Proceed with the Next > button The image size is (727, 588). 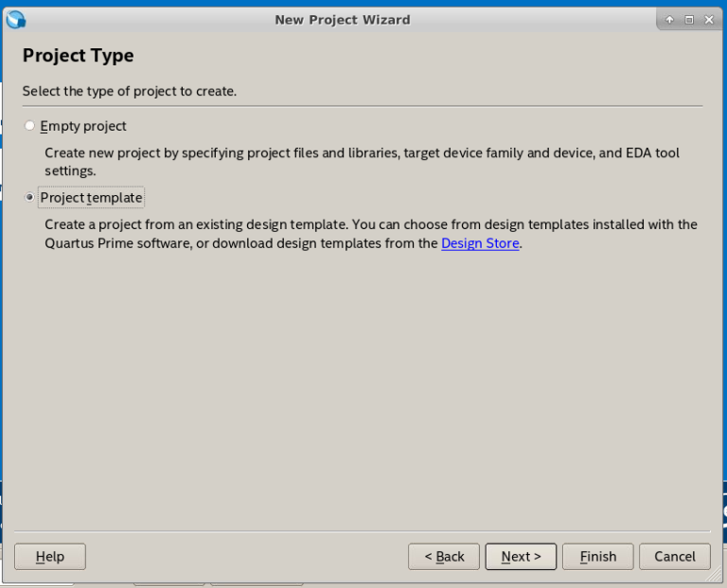(521, 557)
